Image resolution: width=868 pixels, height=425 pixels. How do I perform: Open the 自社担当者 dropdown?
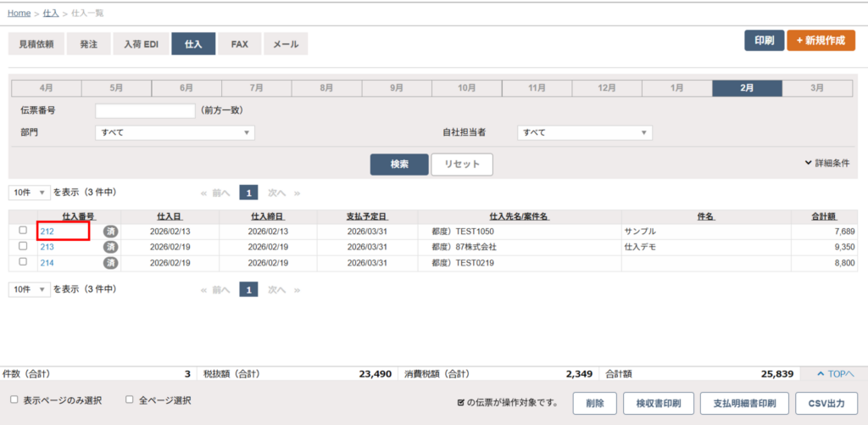(584, 132)
